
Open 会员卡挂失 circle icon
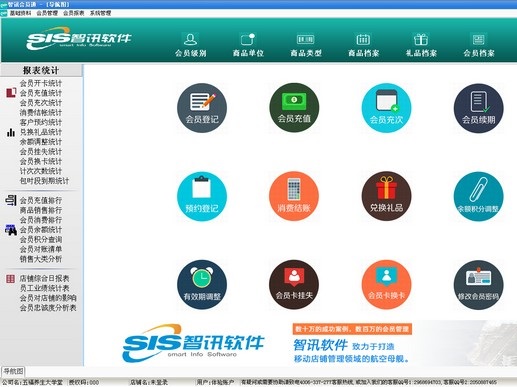(x=294, y=285)
